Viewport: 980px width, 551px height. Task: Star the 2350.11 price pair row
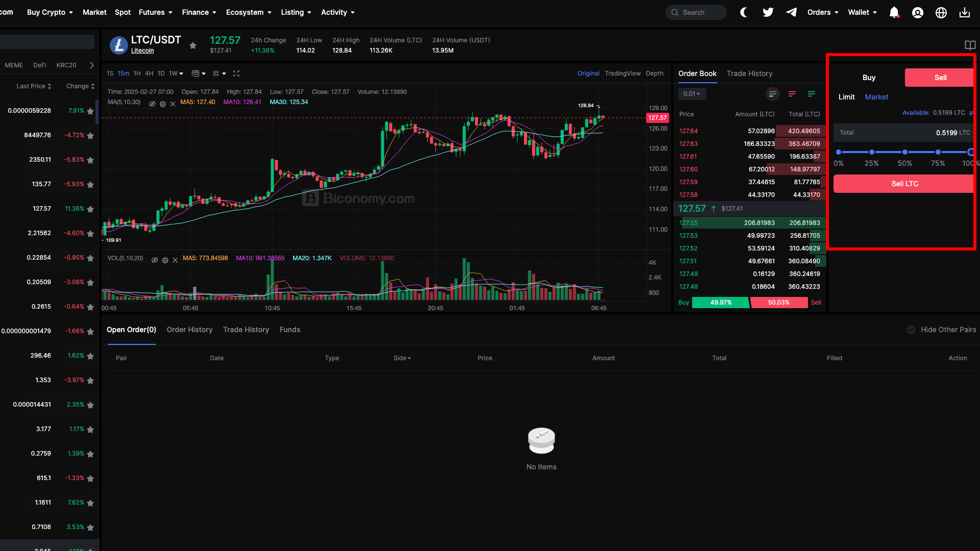pyautogui.click(x=90, y=160)
